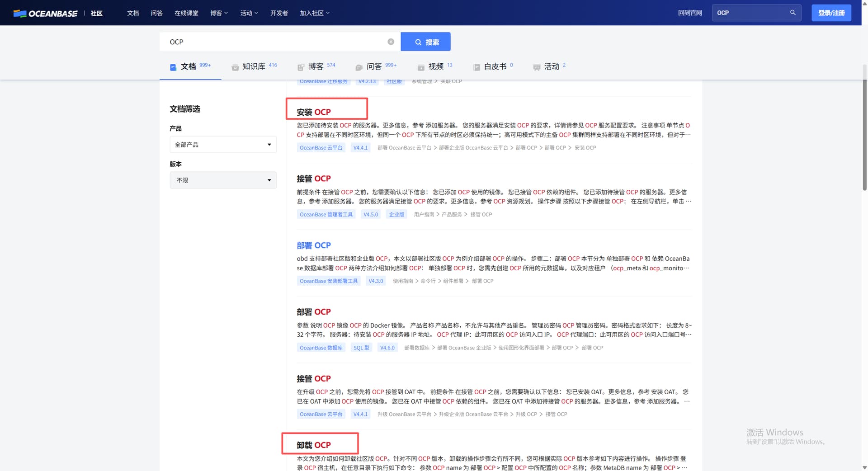Viewport: 868px width, 471px height.
Task: Open the 部署 OCP blue result link
Action: point(314,245)
